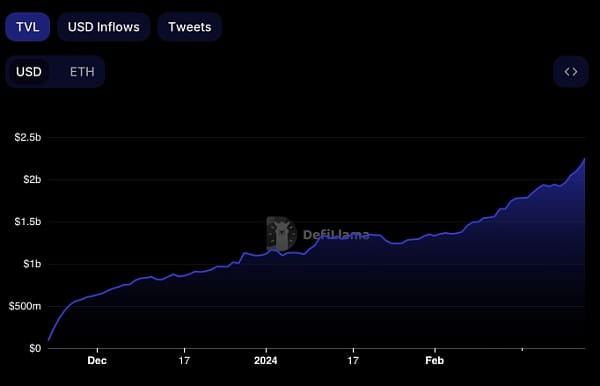Select the TVL tab
The height and width of the screenshot is (386, 600).
28,27
